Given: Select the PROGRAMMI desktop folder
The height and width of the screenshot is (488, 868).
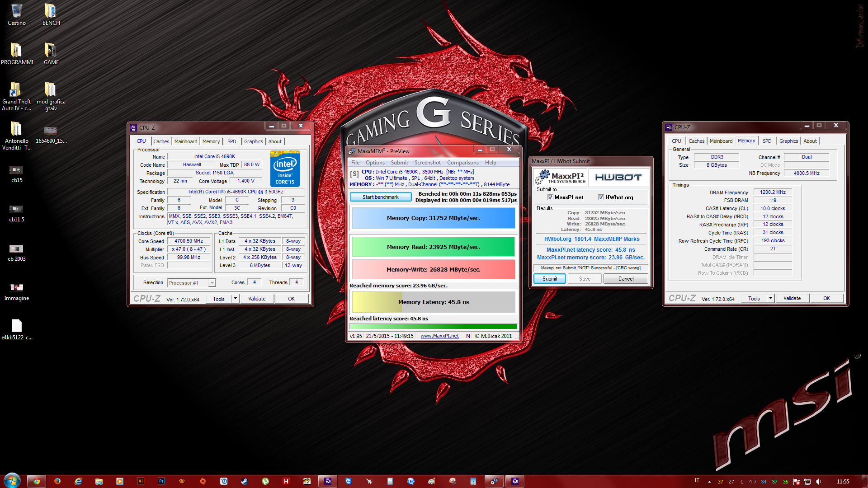Looking at the screenshot, I should (x=17, y=54).
